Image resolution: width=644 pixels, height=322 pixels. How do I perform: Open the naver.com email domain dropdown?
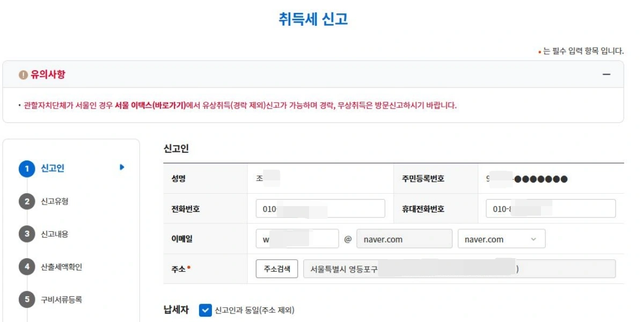(x=502, y=239)
